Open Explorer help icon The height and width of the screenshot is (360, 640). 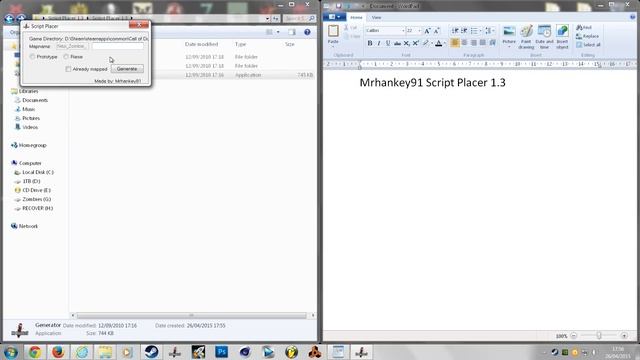[307, 32]
